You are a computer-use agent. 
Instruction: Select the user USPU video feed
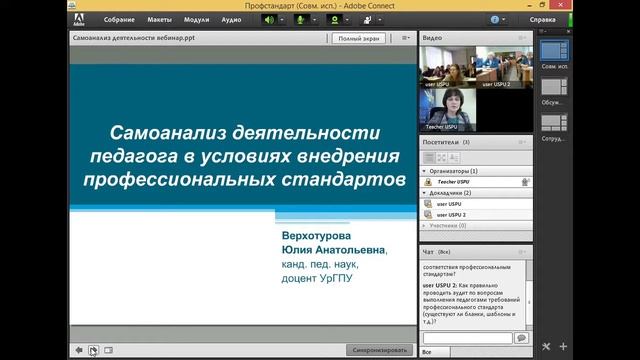click(x=448, y=67)
